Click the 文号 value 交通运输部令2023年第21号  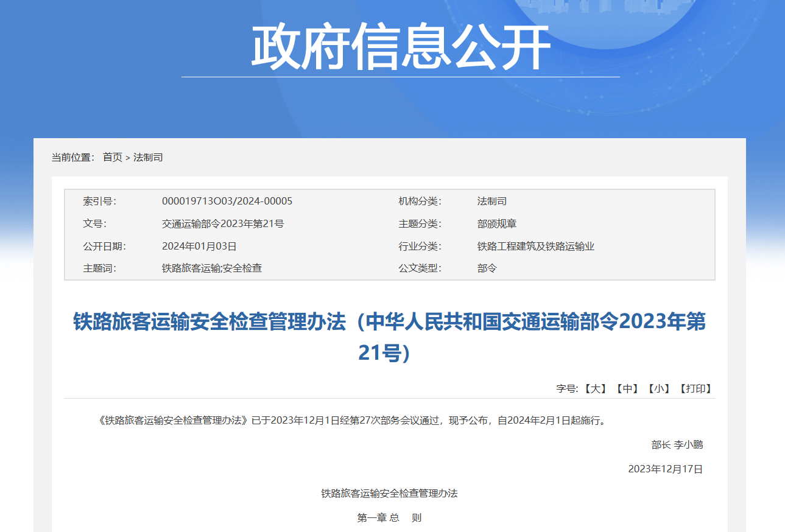point(222,223)
